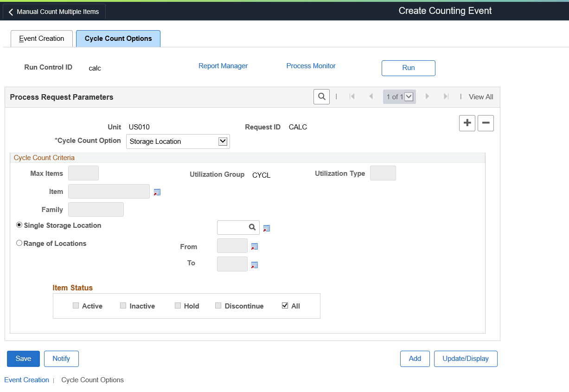Select the Cycle Count Options tab
The height and width of the screenshot is (392, 569).
point(118,39)
